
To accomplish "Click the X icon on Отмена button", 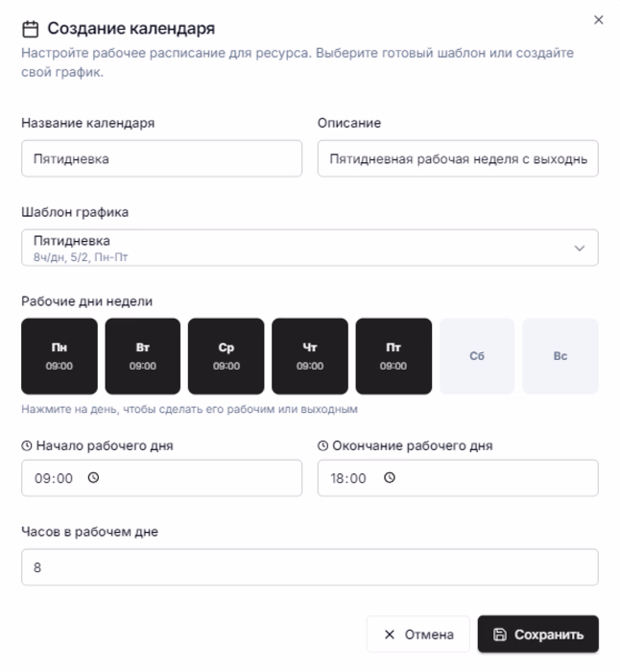I will click(x=389, y=635).
